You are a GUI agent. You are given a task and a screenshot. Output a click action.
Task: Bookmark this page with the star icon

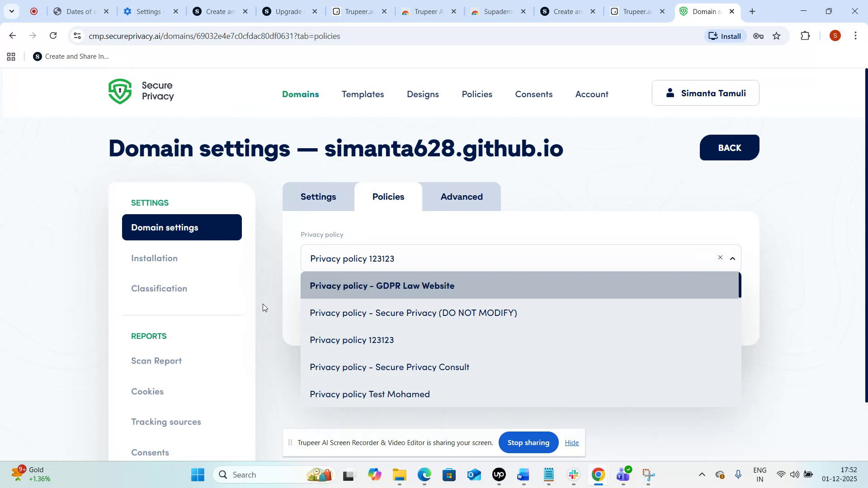coord(777,36)
